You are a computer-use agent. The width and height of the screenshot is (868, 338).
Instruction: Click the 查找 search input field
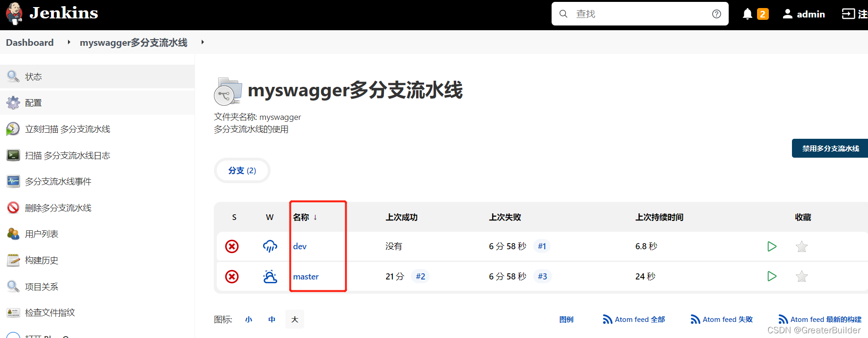pyautogui.click(x=640, y=14)
